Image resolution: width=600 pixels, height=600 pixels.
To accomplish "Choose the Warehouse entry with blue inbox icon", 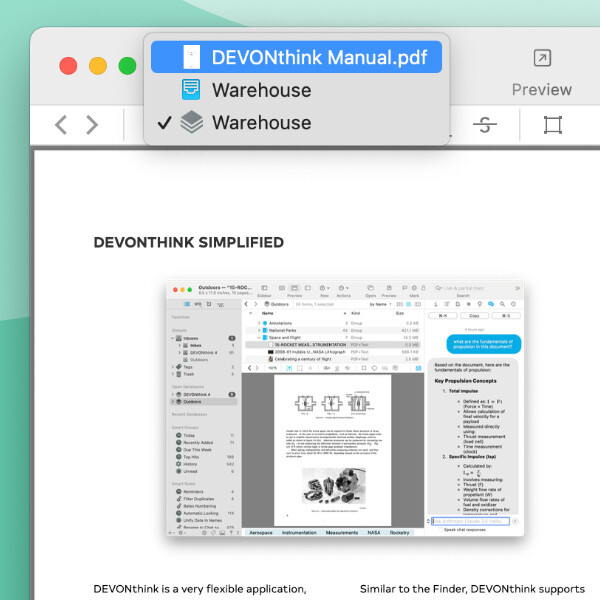I will 260,90.
